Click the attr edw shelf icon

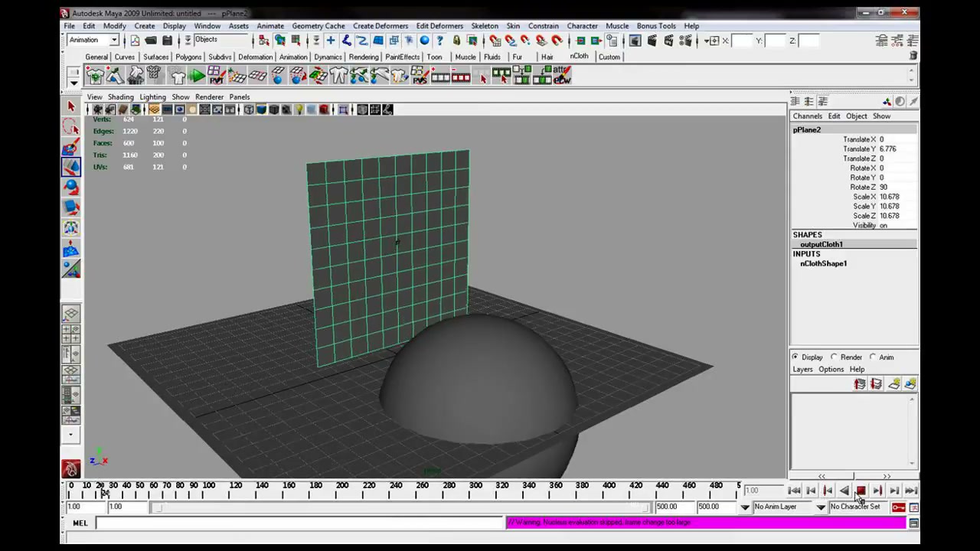562,75
